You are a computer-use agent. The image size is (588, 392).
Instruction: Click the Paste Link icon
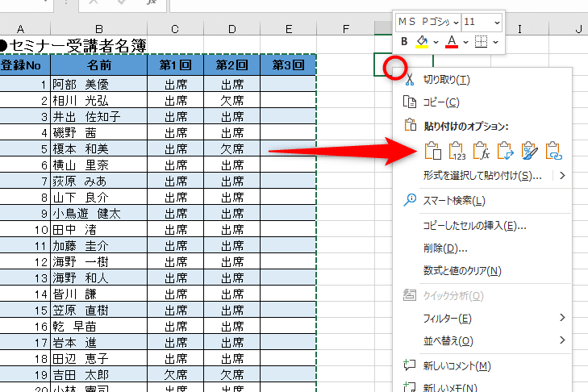tap(554, 150)
